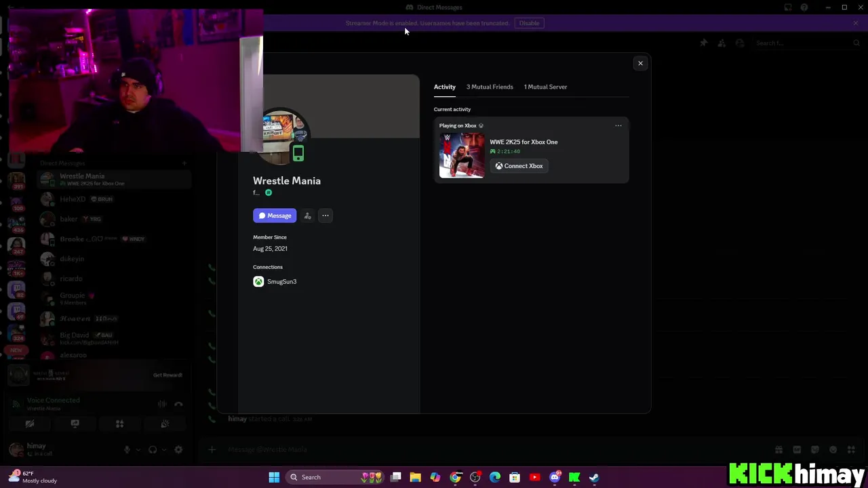Viewport: 868px width, 488px height.
Task: Mute the microphone in user panel
Action: tap(127, 449)
